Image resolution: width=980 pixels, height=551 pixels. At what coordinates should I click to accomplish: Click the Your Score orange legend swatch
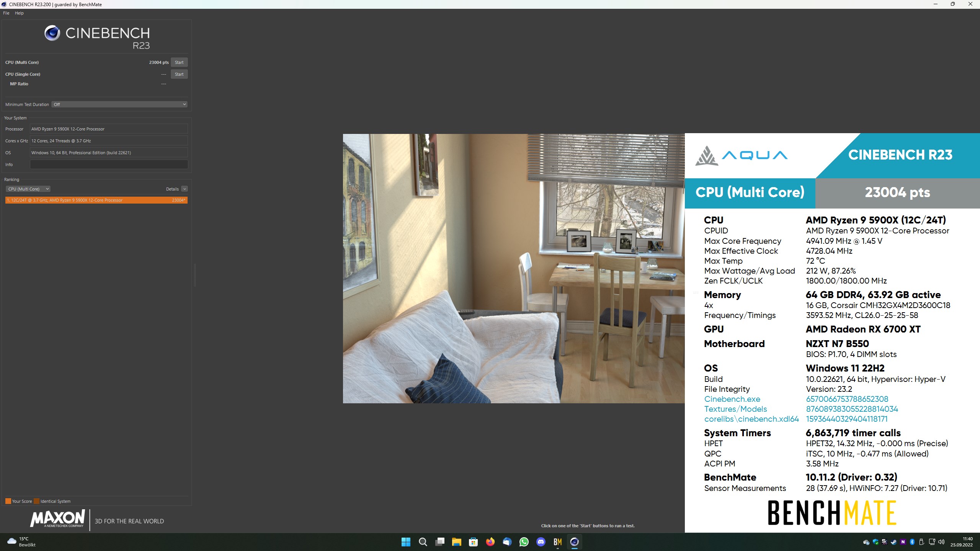[x=8, y=501]
